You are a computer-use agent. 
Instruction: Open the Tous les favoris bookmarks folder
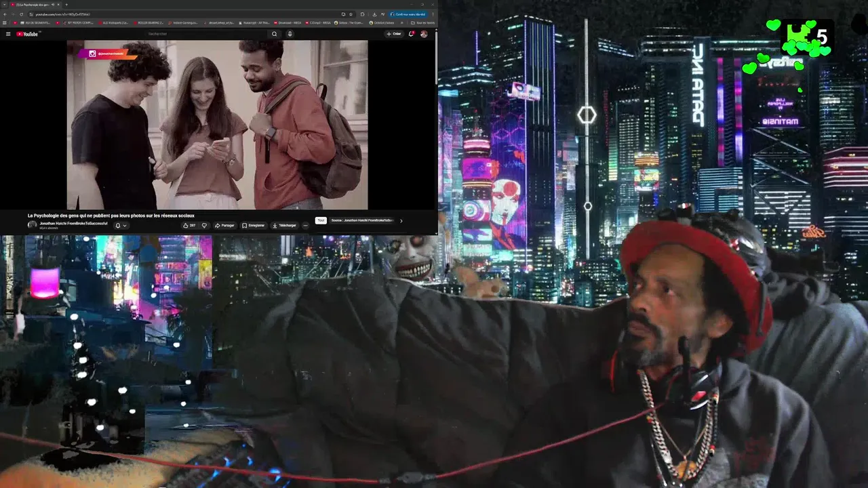422,23
